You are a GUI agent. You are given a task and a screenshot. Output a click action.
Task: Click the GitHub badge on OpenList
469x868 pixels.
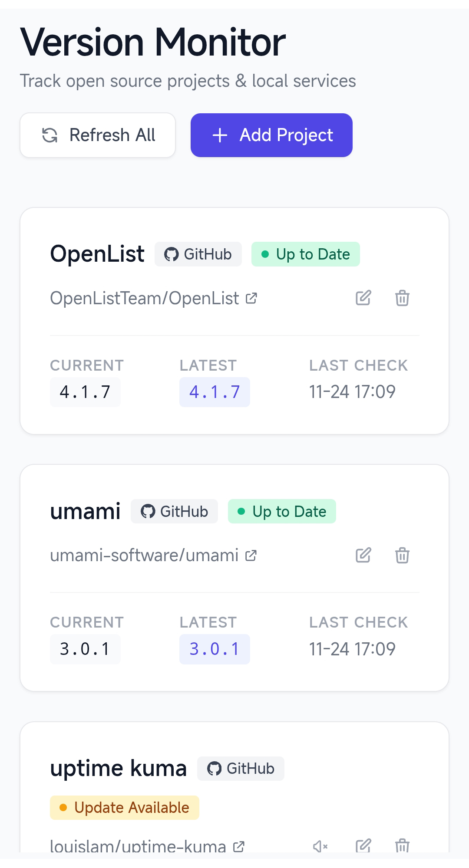click(198, 254)
